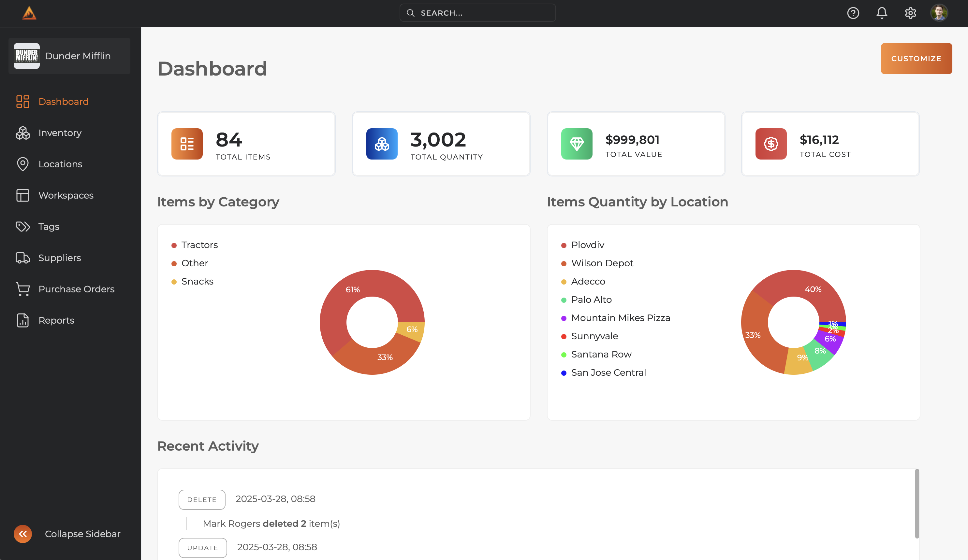Click the help question mark icon
This screenshot has height=560, width=968.
click(x=853, y=13)
